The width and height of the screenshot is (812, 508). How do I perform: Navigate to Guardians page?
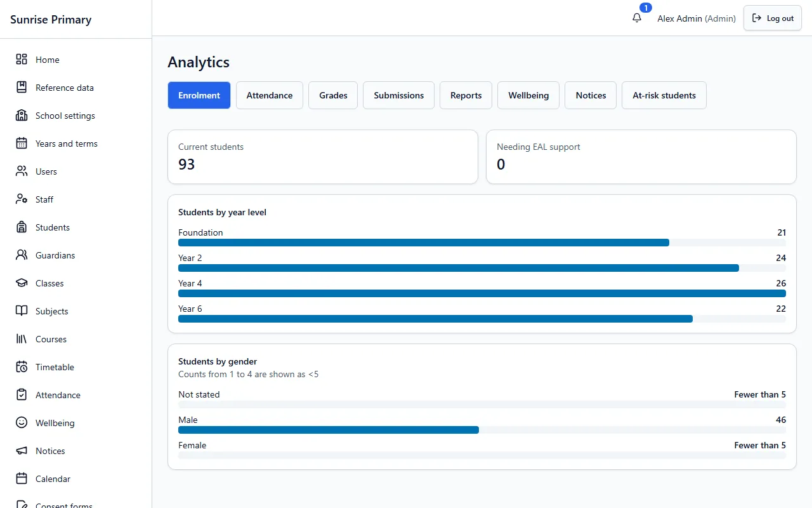point(76,255)
